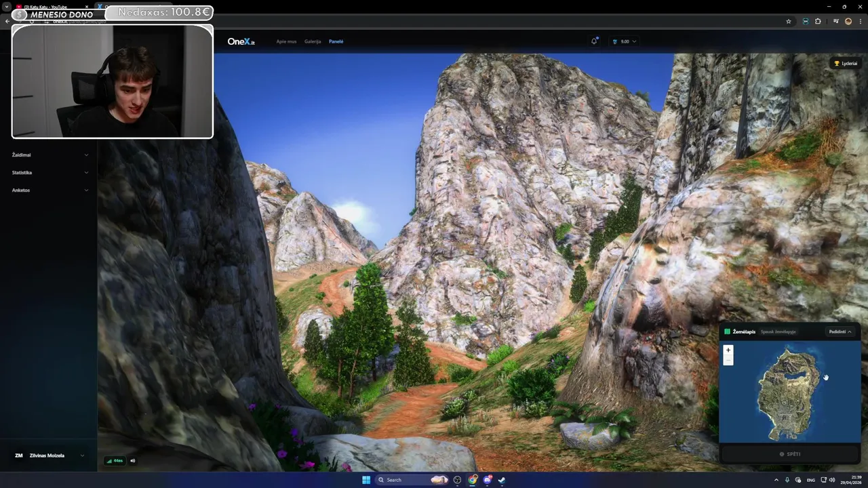Expand the Statistika sidebar section
This screenshot has height=488, width=868.
(x=50, y=173)
